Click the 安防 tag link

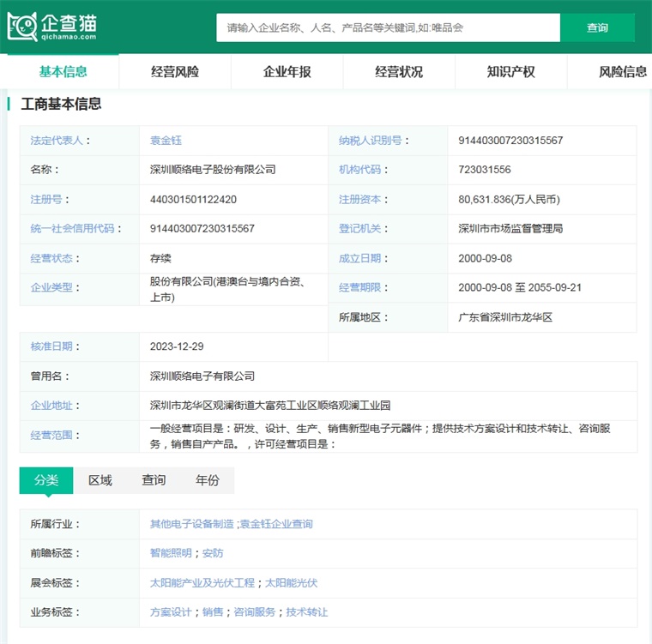pyautogui.click(x=213, y=553)
